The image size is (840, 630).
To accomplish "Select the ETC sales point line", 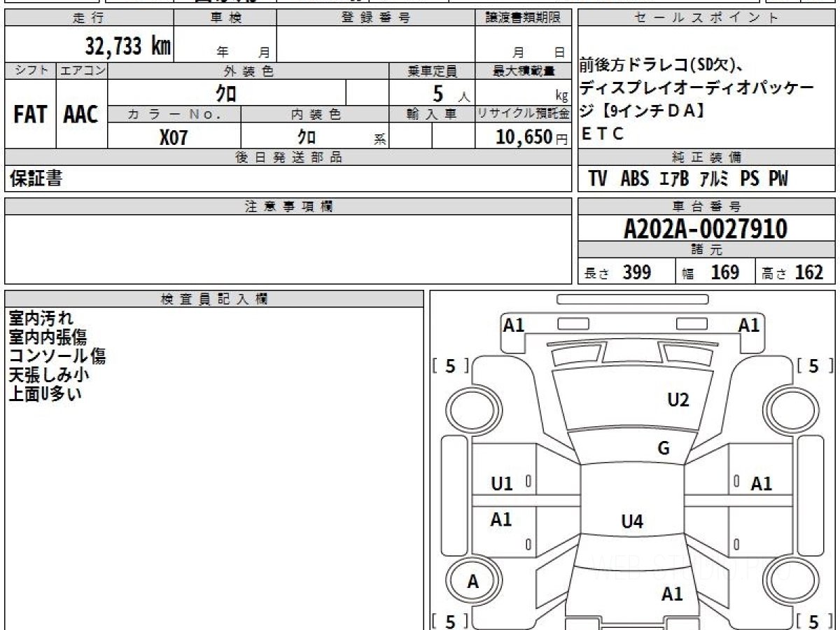I will 602,134.
